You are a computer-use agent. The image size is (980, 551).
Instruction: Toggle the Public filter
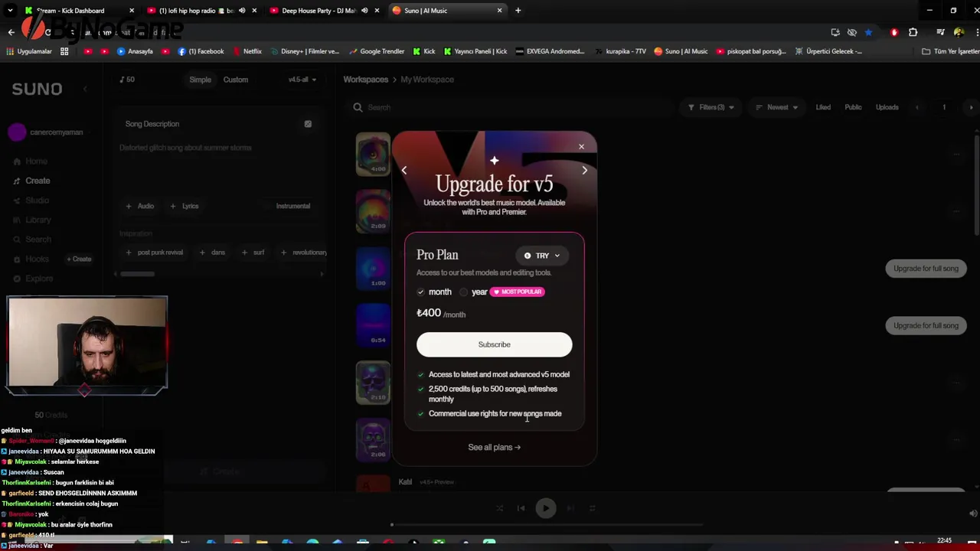point(853,107)
